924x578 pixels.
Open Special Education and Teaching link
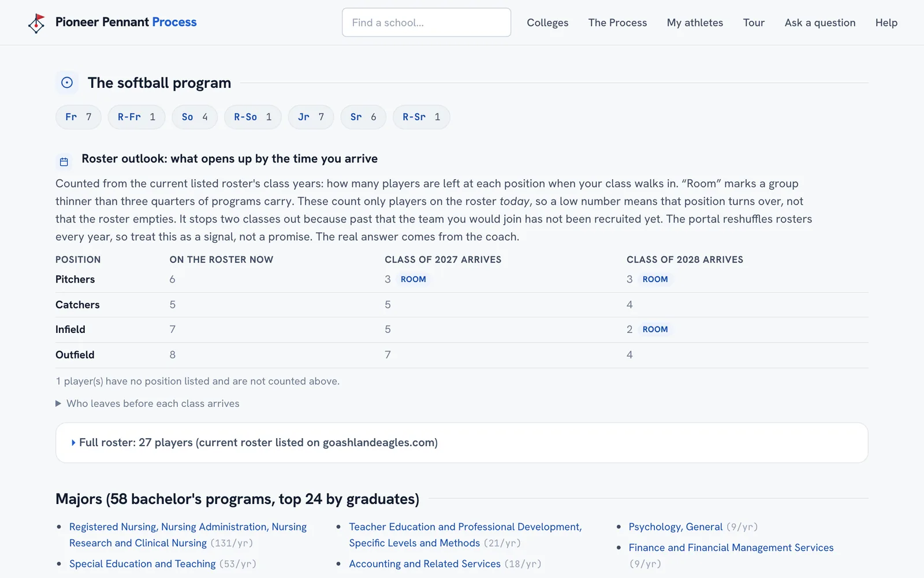click(142, 564)
